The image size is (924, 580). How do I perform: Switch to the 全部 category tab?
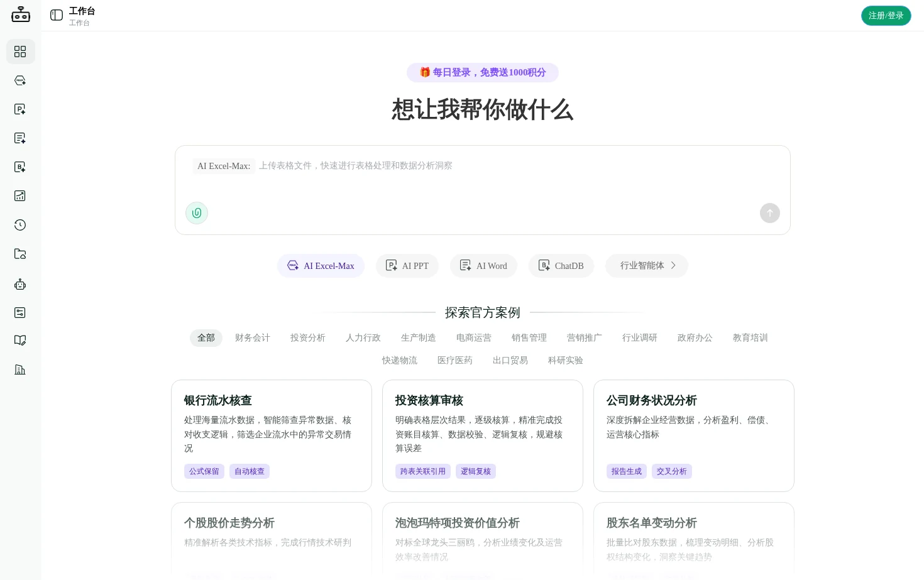[x=206, y=338]
